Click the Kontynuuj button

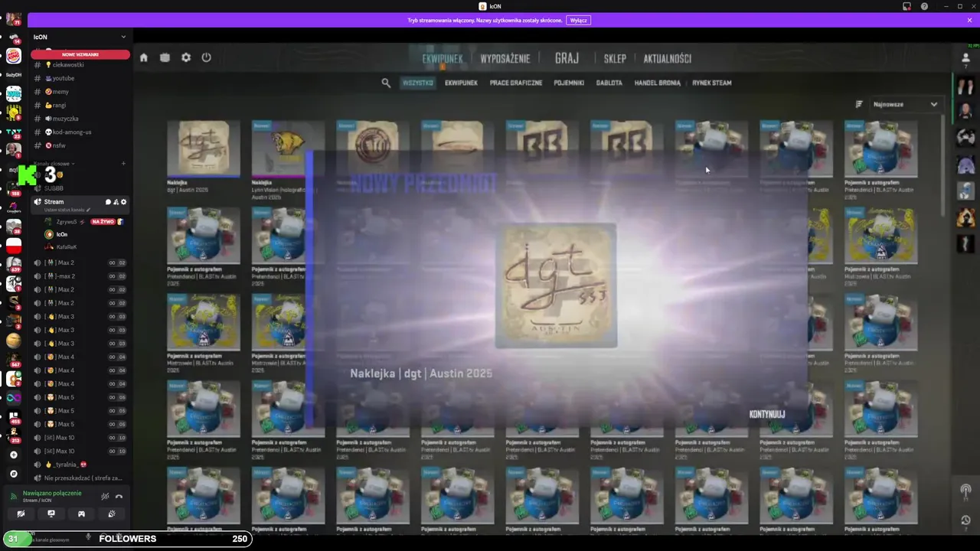767,414
